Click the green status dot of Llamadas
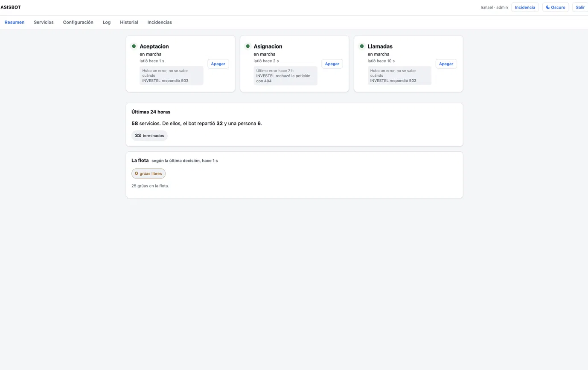The width and height of the screenshot is (588, 370). tap(361, 46)
